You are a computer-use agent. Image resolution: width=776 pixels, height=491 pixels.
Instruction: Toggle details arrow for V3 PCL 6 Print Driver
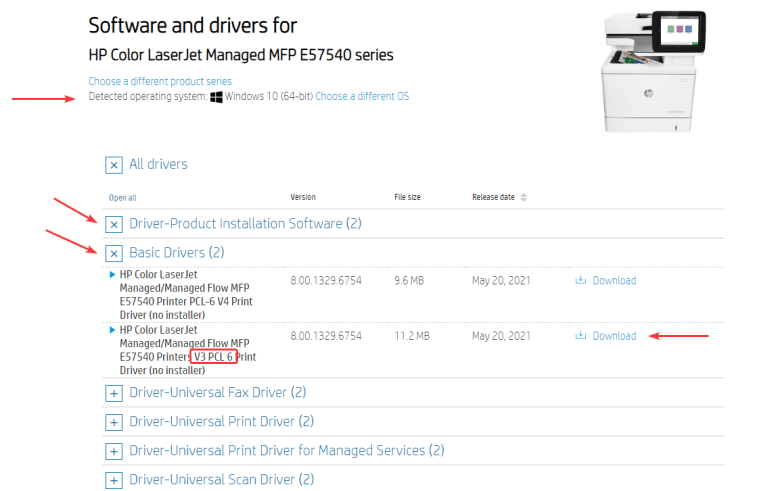click(112, 329)
